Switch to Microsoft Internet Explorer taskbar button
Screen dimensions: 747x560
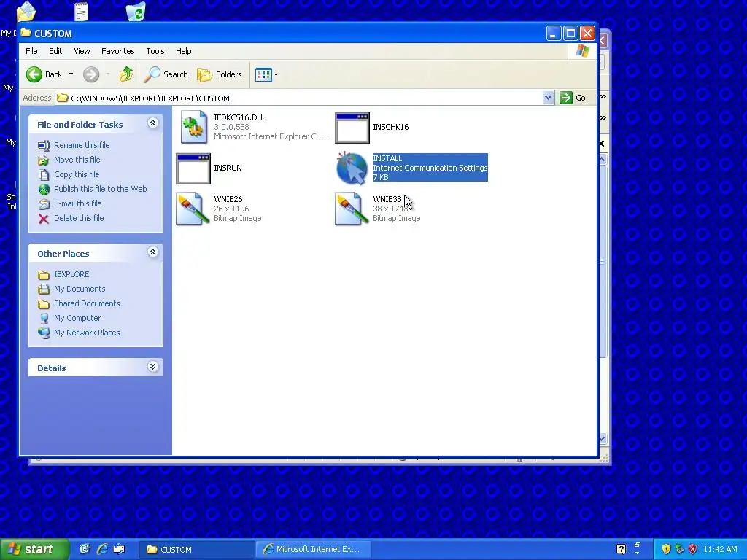312,550
